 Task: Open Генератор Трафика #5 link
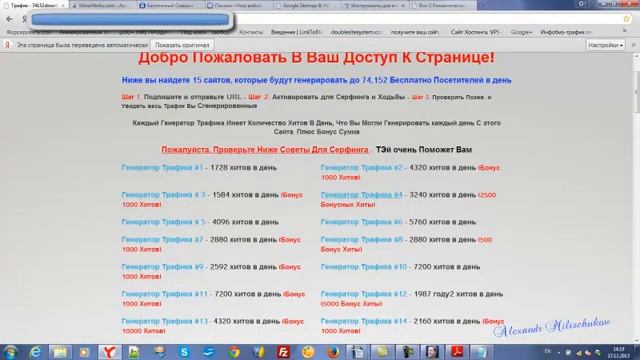click(163, 222)
